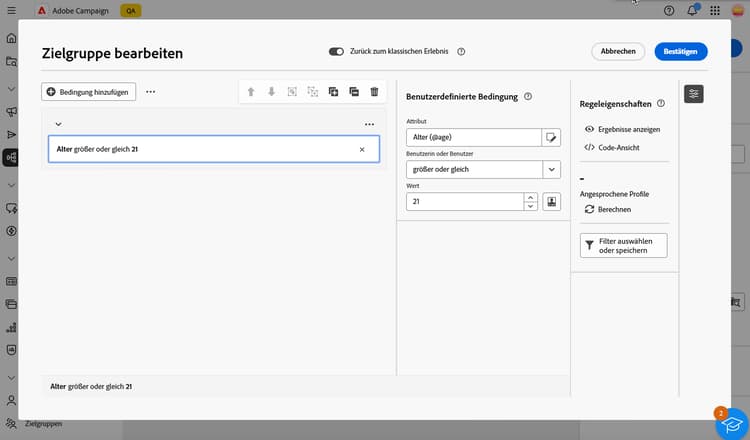Image resolution: width=750 pixels, height=440 pixels.
Task: Remove the 'Alter größer oder gleich 21' condition
Action: point(362,149)
